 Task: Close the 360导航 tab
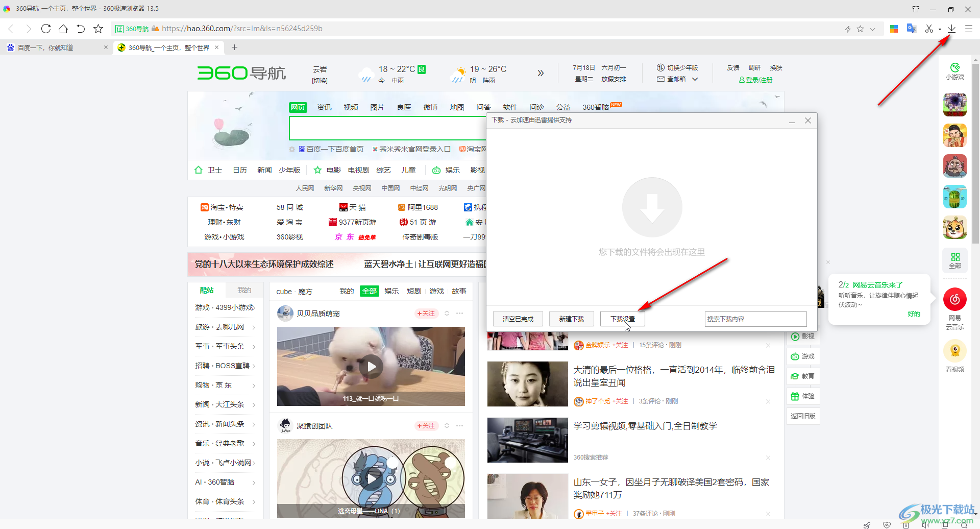point(216,47)
